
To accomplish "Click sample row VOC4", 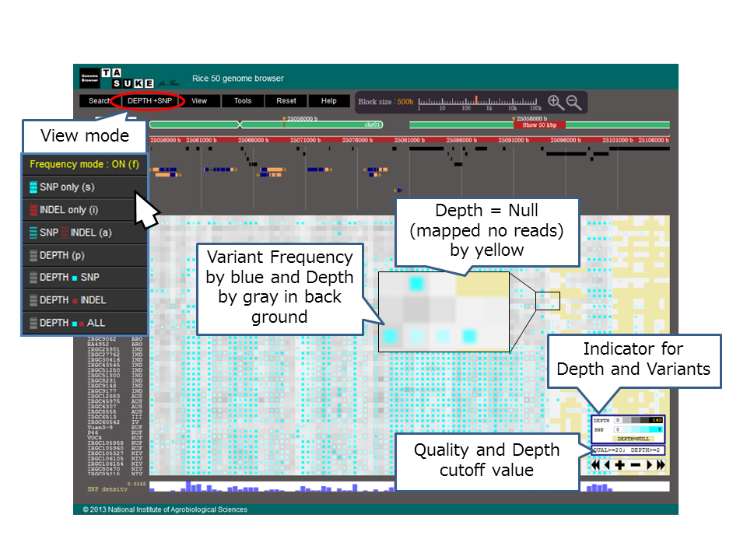I will pos(115,438).
